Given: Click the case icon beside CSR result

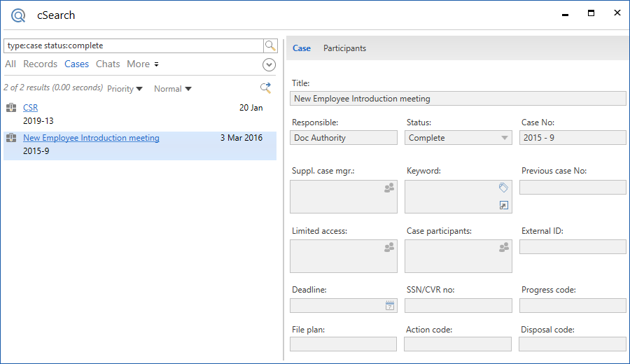Looking at the screenshot, I should click(x=11, y=108).
